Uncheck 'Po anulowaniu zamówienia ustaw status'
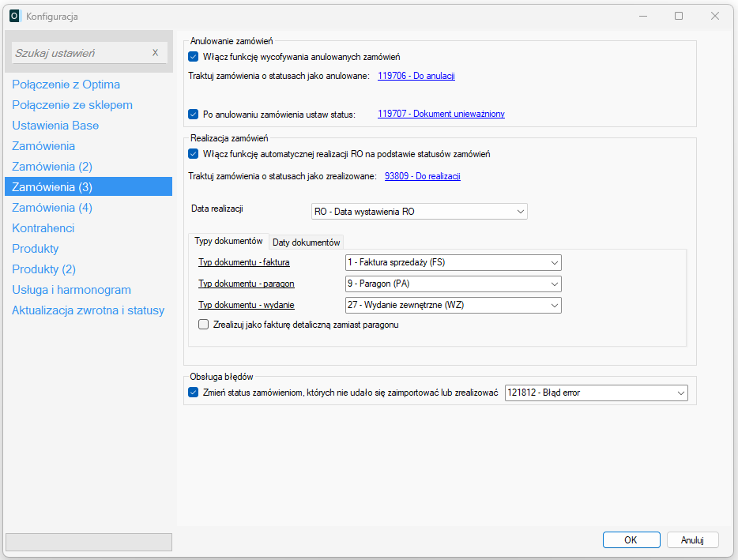Viewport: 738px width, 560px height. point(194,114)
